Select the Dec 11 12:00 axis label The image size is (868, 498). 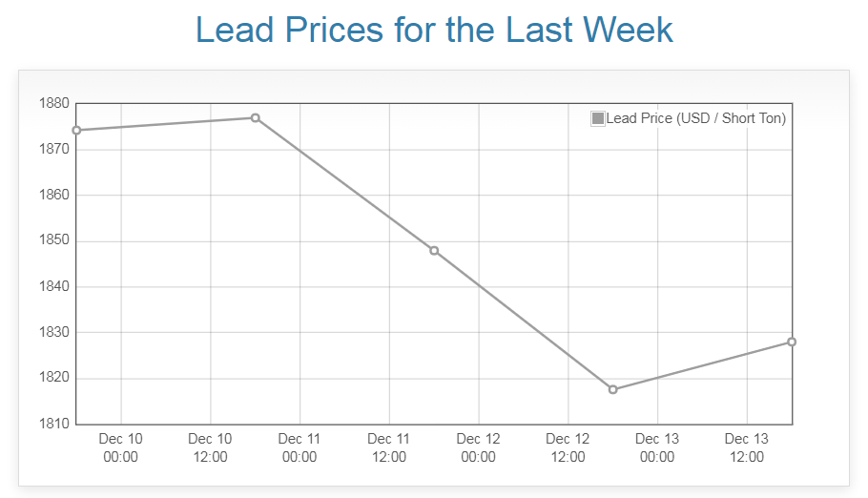pos(389,447)
